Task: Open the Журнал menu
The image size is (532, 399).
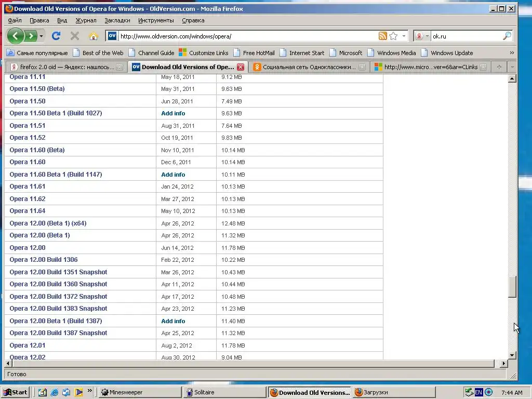Action: 86,20
